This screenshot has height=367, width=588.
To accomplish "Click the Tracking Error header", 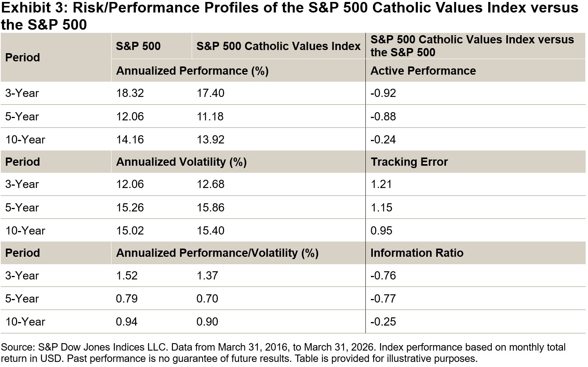I will click(x=409, y=162).
